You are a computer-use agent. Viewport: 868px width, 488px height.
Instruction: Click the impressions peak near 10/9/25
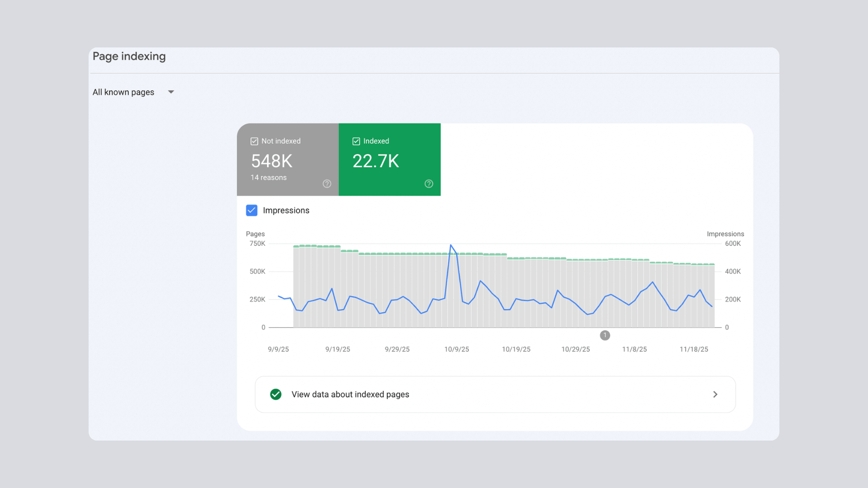point(452,245)
